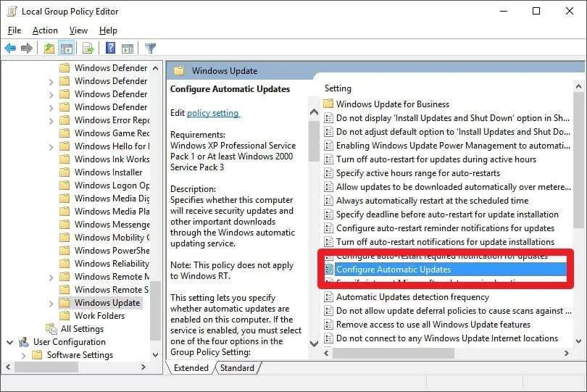587x392 pixels.
Task: Open the View menu
Action: 78,30
